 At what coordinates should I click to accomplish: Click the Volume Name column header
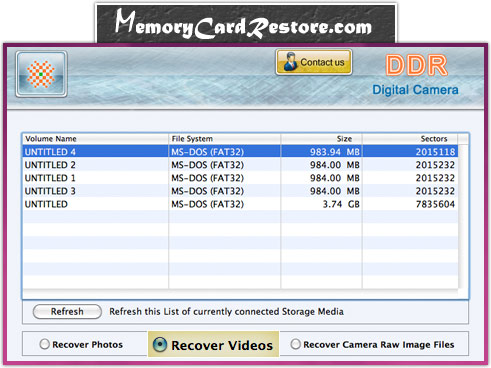95,139
